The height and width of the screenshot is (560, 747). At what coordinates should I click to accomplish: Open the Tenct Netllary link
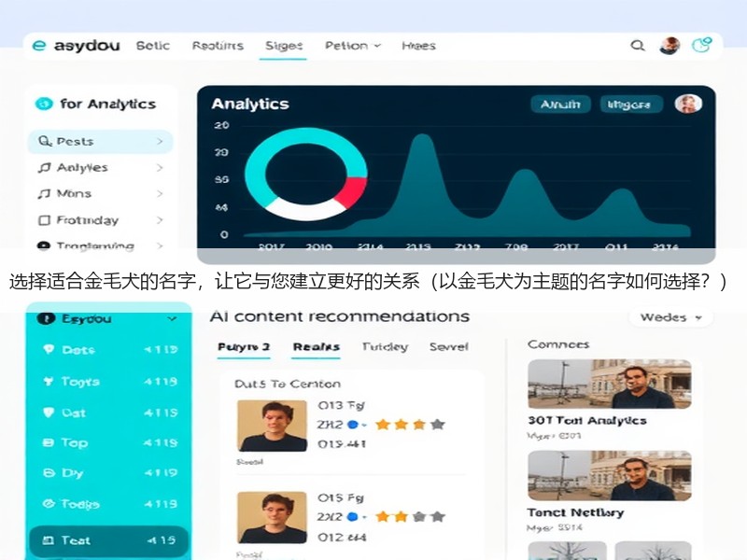pyautogui.click(x=575, y=512)
